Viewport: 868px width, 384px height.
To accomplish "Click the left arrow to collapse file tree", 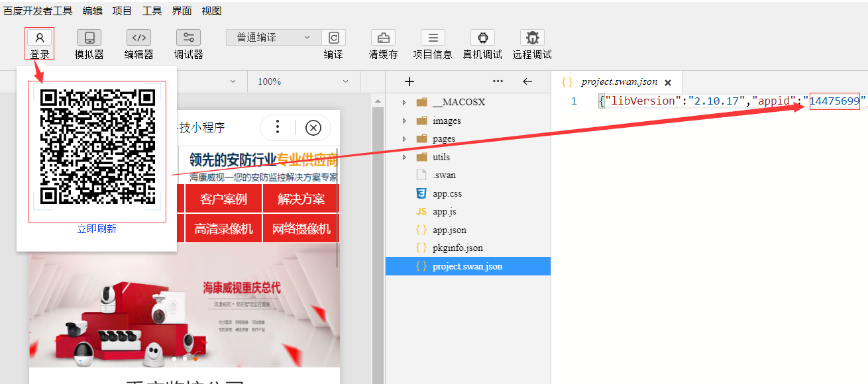I will (x=527, y=81).
